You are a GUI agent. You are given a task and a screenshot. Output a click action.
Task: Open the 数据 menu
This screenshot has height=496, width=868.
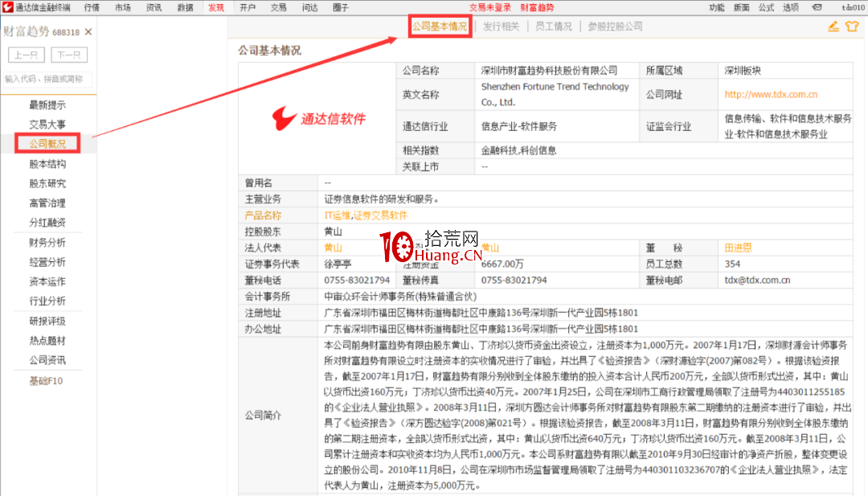(186, 7)
